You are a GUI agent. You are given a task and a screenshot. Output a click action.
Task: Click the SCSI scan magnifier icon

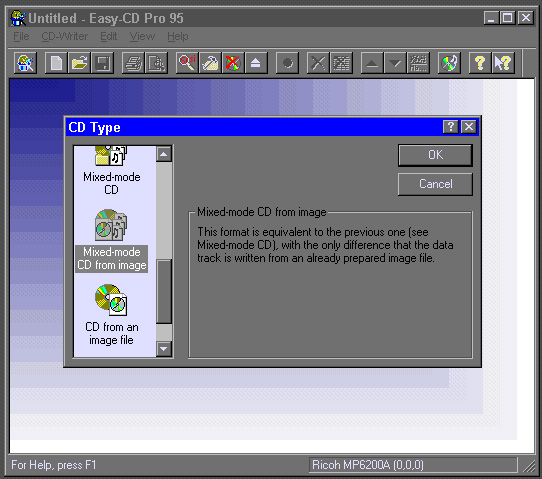click(x=187, y=63)
